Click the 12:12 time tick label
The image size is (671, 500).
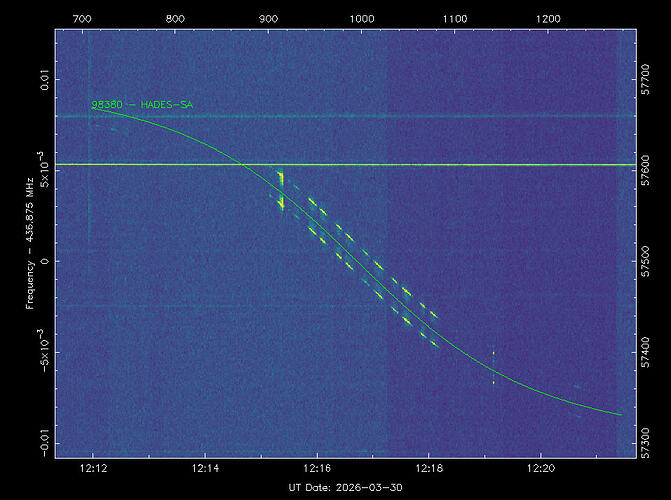pyautogui.click(x=92, y=466)
